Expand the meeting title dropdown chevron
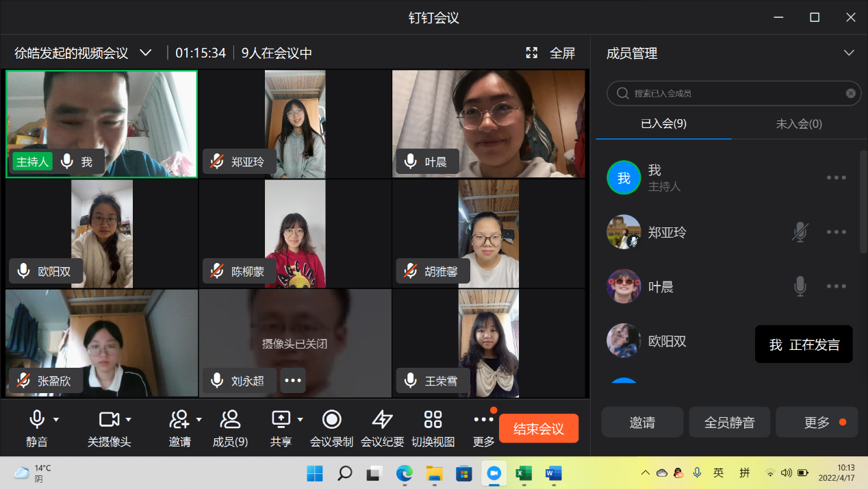Screen dimensions: 868x489 (x=145, y=53)
